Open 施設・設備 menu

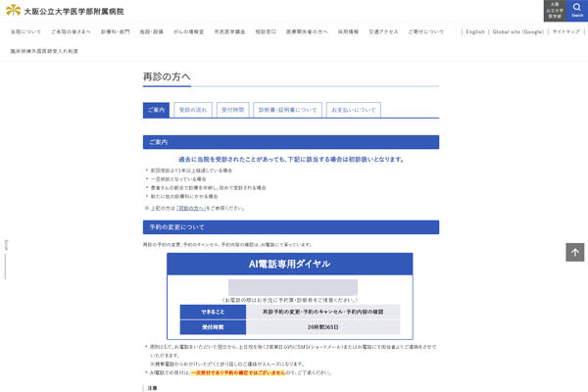[x=152, y=32]
